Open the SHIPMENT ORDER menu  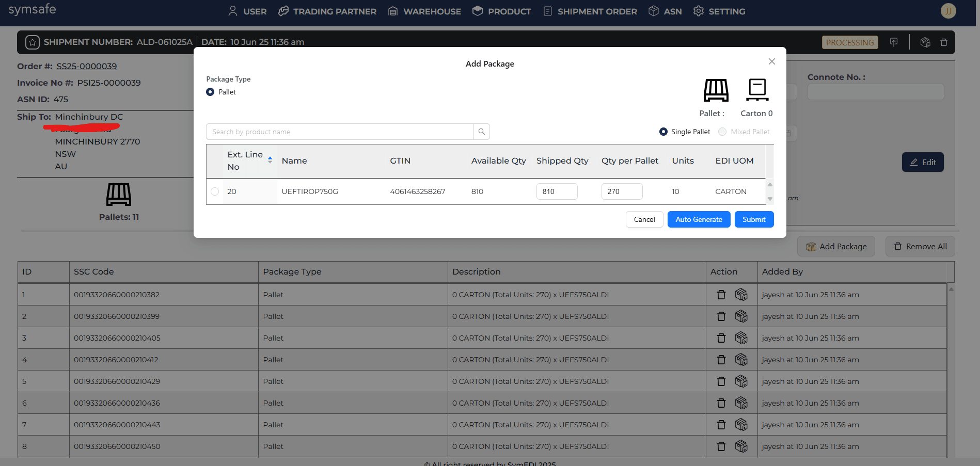pyautogui.click(x=590, y=11)
